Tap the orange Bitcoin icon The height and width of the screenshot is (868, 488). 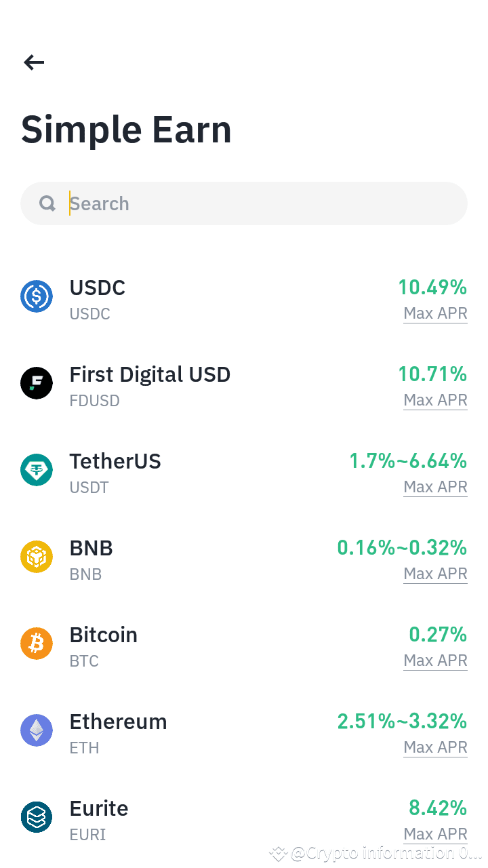pos(37,644)
